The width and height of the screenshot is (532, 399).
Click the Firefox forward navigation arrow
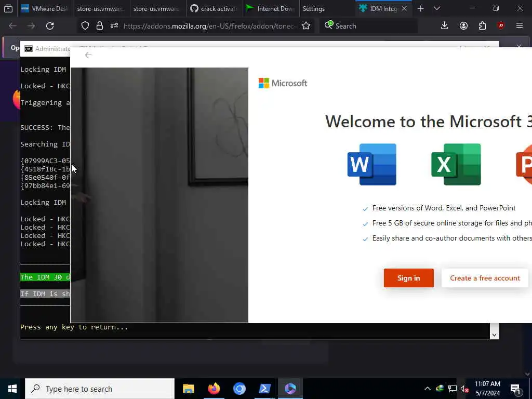coord(31,26)
